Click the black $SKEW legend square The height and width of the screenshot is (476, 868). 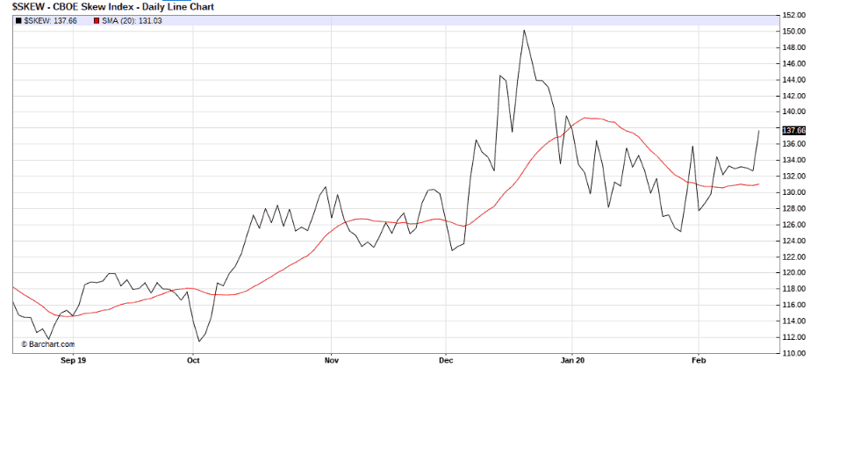point(18,20)
